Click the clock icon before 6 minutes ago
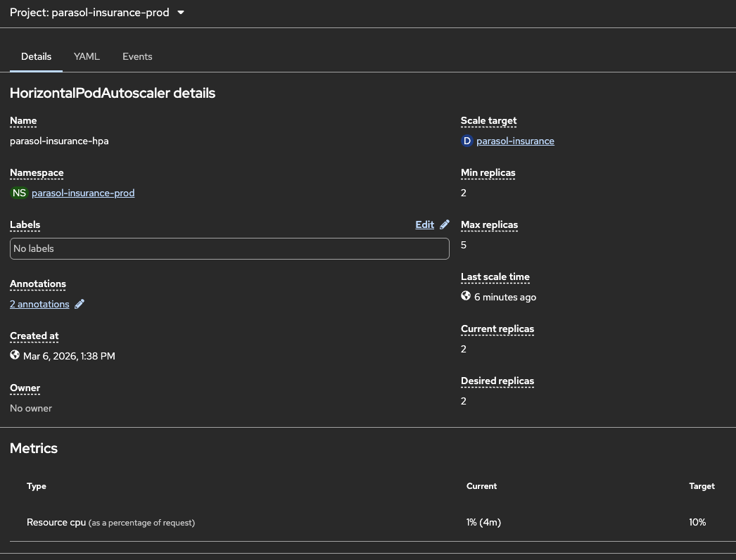The width and height of the screenshot is (736, 560). click(465, 295)
